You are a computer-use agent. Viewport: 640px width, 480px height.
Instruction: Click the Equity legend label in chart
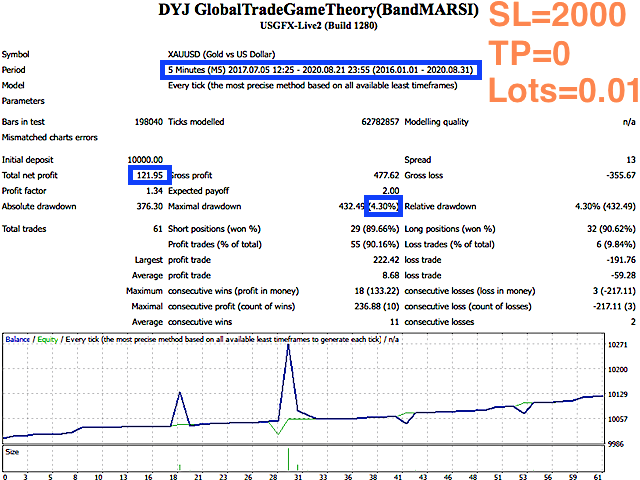[48, 339]
